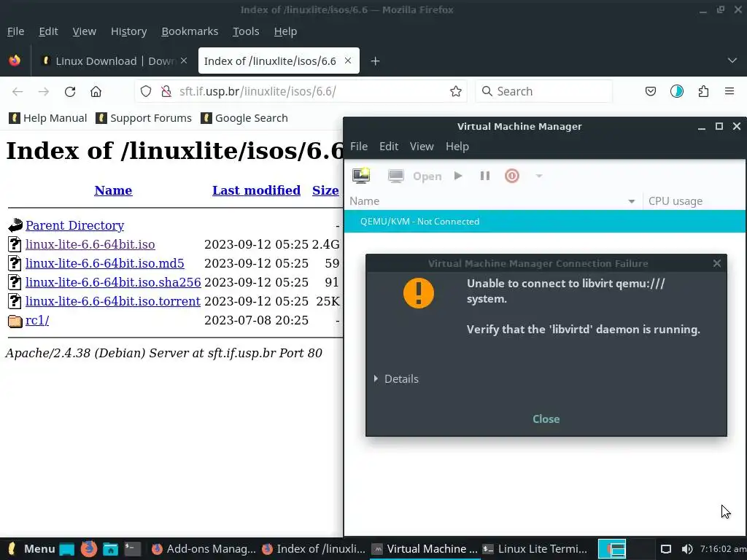Image resolution: width=747 pixels, height=560 pixels.
Task: Click the workspace switcher in the panel
Action: click(626, 549)
